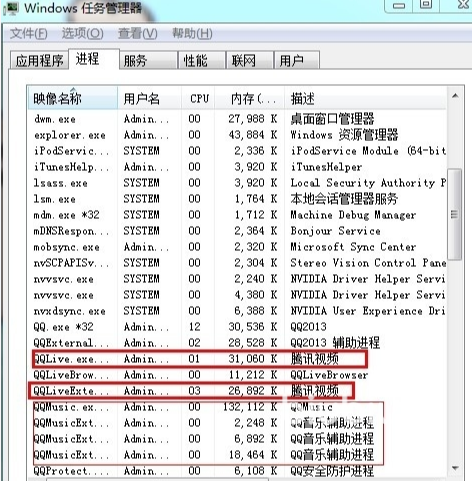Viewport: 472px width, 481px height.
Task: Click the Task Manager title bar icon
Action: (11, 8)
